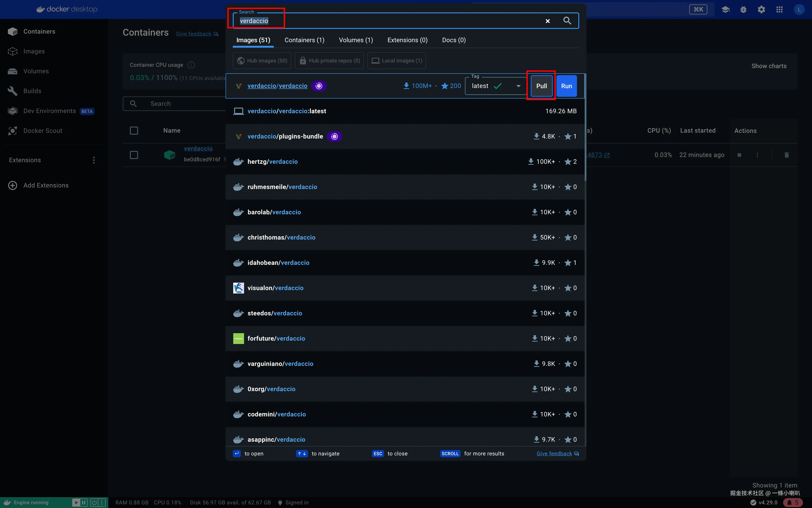
Task: Delete the verdaccio container with trash icon
Action: (x=787, y=155)
